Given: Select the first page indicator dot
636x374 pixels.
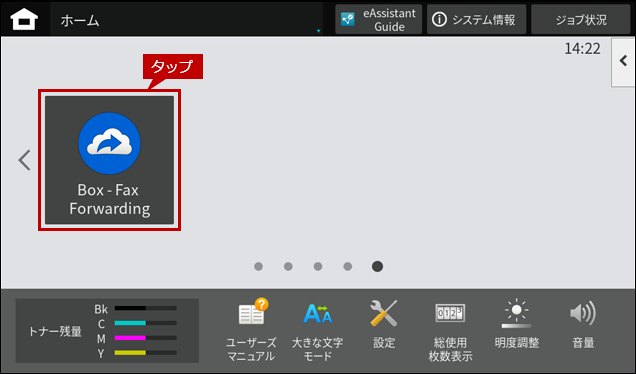Looking at the screenshot, I should point(258,267).
